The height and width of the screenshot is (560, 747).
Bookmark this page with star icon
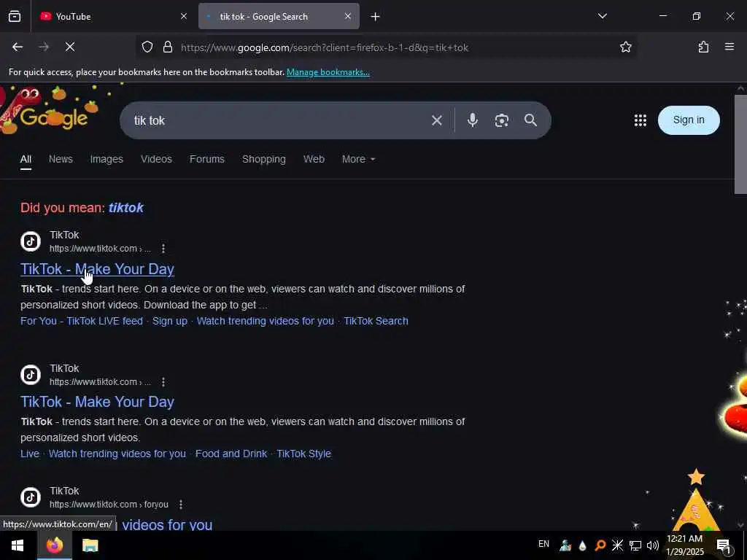point(625,47)
